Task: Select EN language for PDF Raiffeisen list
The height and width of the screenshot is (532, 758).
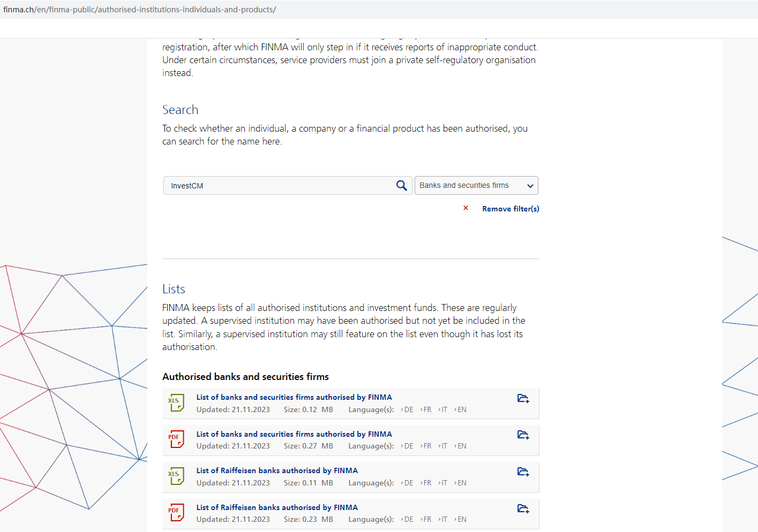Action: point(461,520)
